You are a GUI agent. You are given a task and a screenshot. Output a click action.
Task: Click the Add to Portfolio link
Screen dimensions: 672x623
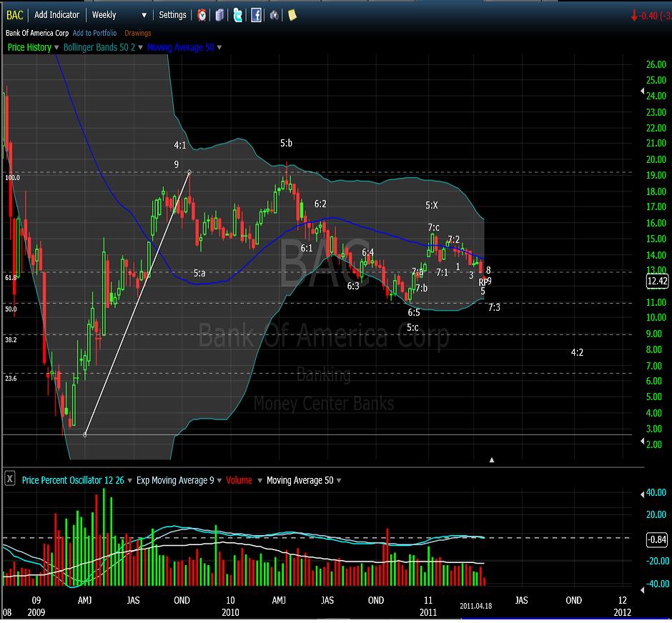[x=94, y=33]
